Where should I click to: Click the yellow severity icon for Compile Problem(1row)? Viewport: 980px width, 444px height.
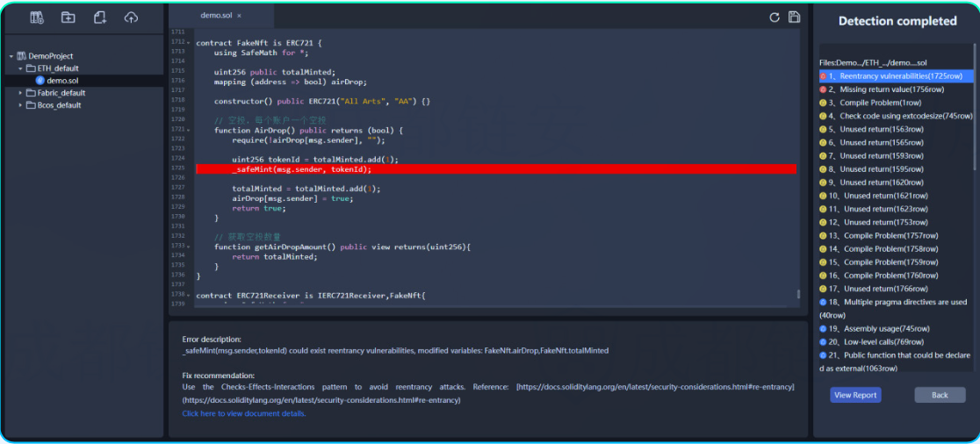[823, 103]
